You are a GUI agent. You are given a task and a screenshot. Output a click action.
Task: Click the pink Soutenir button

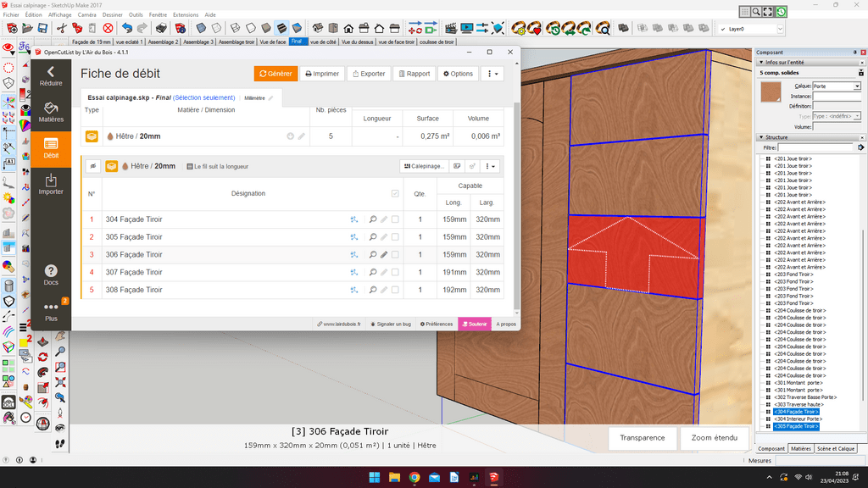click(475, 324)
